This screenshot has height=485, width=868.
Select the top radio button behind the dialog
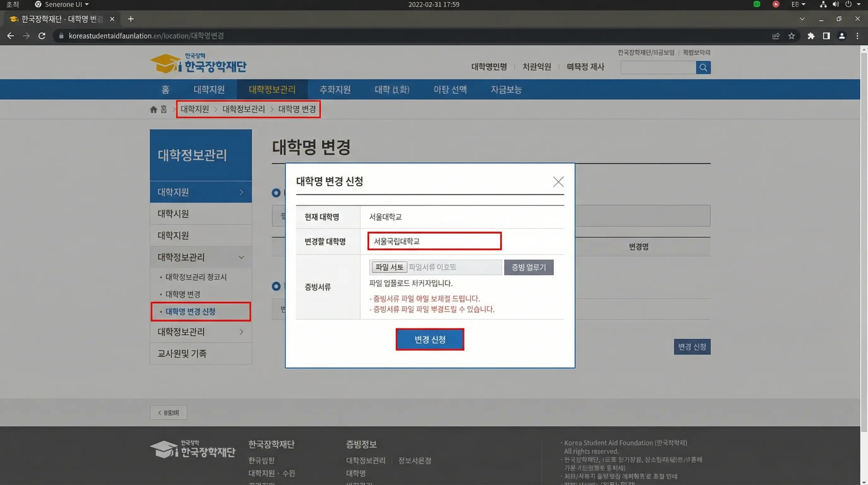pyautogui.click(x=276, y=193)
